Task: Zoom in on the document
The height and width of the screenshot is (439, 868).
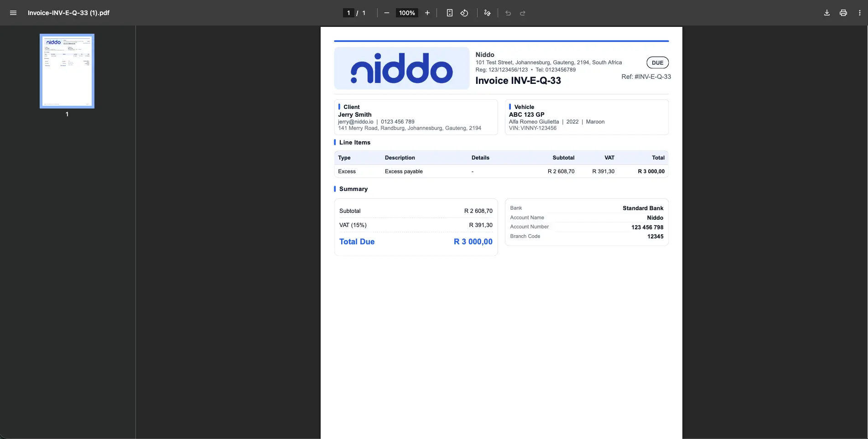Action: (427, 13)
